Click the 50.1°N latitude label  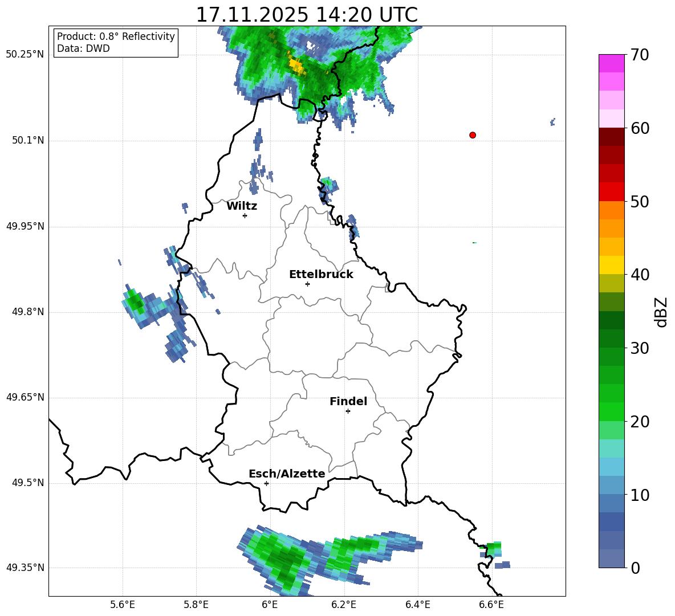pyautogui.click(x=28, y=141)
